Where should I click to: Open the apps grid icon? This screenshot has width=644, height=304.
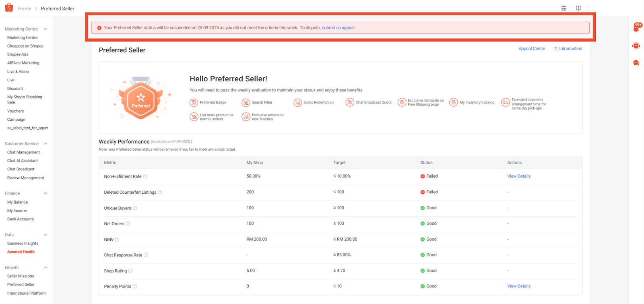pos(564,8)
